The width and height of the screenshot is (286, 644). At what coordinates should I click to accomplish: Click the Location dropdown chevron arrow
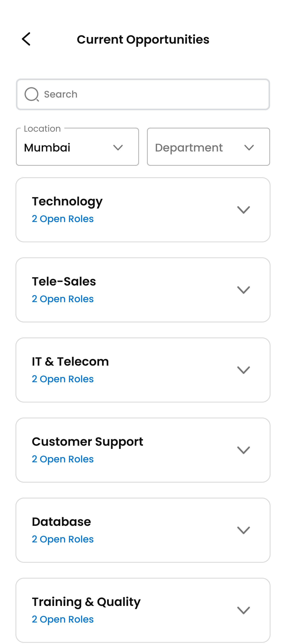pos(118,148)
